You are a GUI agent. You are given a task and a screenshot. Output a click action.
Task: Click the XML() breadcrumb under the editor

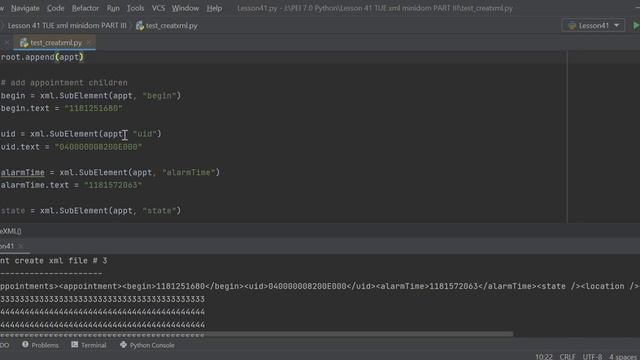click(11, 231)
